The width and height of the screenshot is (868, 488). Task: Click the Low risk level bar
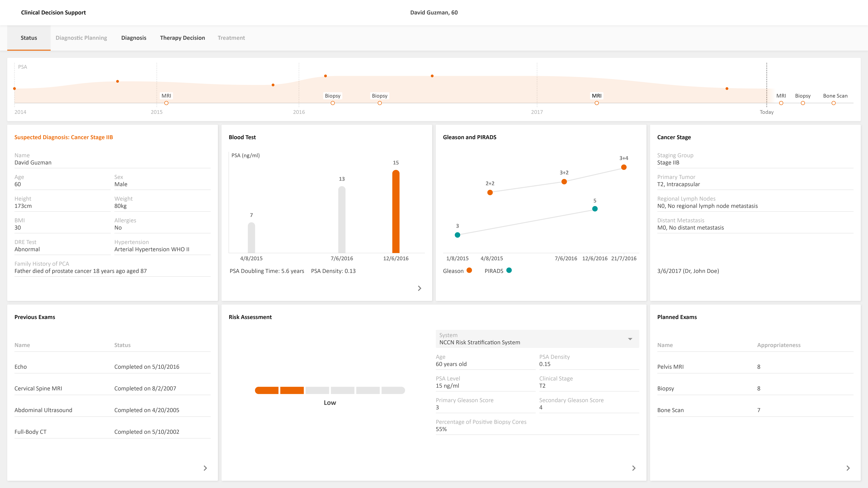[330, 390]
